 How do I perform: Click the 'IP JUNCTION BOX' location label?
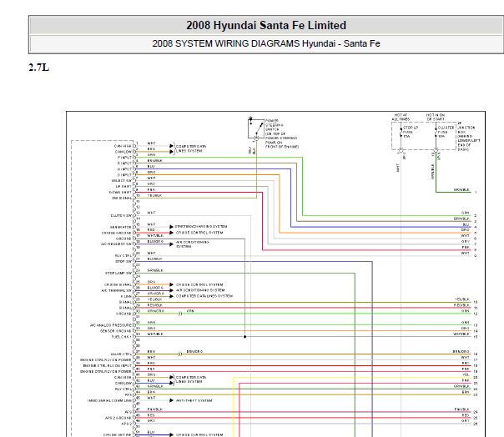469,136
